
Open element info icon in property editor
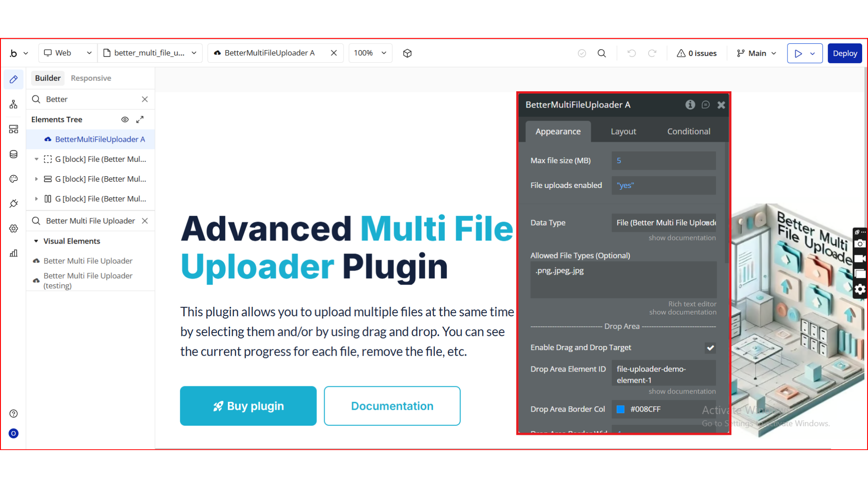coord(690,105)
